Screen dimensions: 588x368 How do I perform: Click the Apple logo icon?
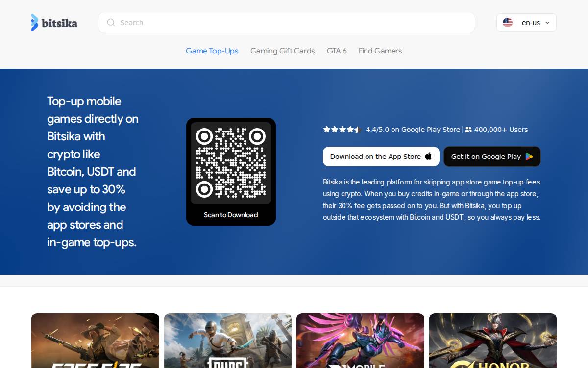[429, 157]
